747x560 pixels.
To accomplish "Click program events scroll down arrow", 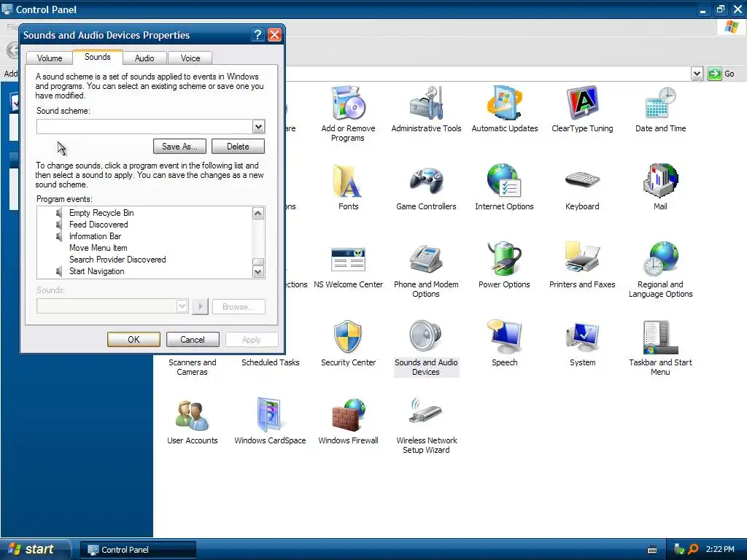I will coord(258,272).
